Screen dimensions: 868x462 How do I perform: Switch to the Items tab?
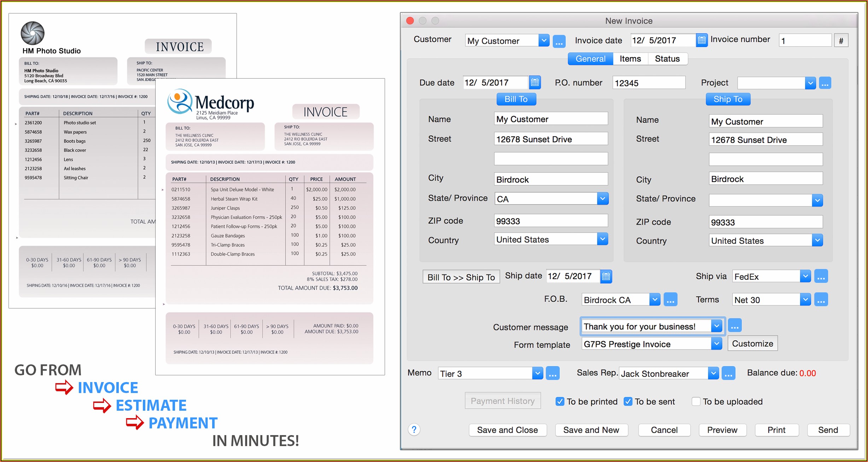[x=630, y=59]
